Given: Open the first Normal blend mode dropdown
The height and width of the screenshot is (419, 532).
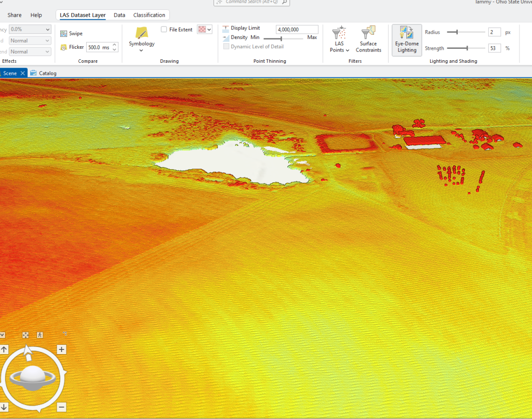Looking at the screenshot, I should click(30, 40).
